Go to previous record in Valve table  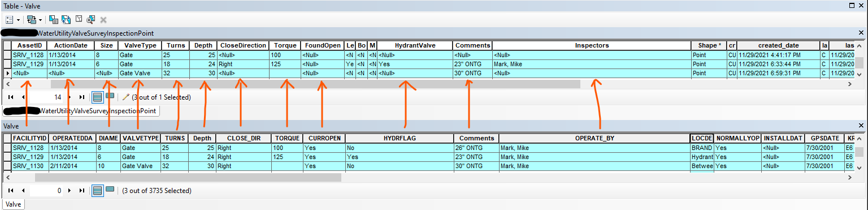point(23,191)
